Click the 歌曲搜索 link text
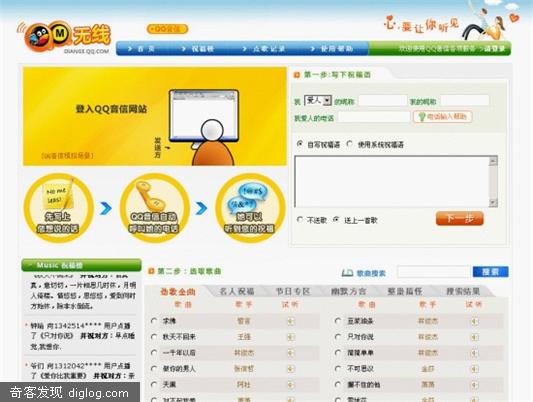533x402 pixels. [371, 273]
